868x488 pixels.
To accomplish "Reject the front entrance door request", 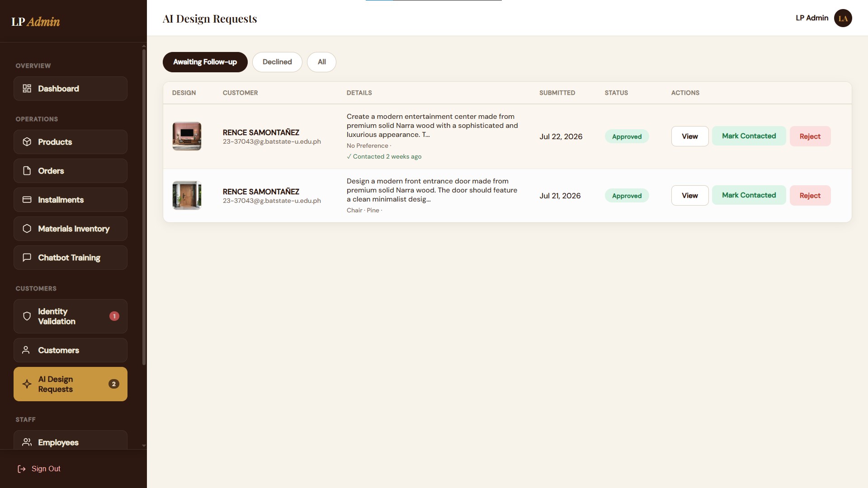I will (x=810, y=196).
